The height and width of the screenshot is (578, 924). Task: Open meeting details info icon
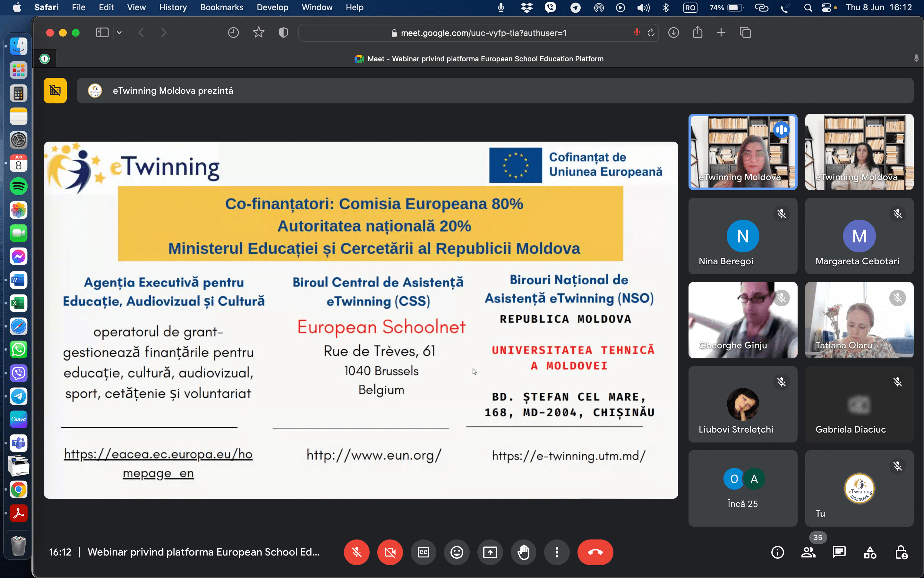[x=777, y=552]
